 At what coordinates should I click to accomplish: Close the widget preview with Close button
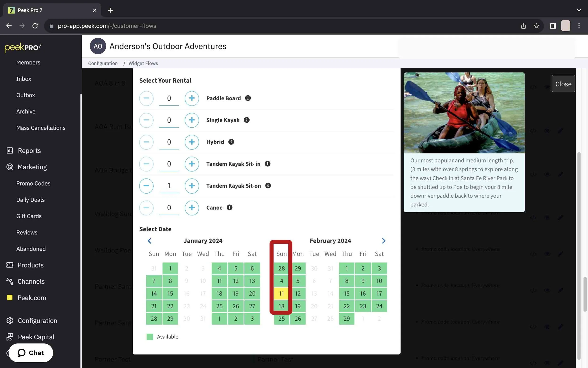pos(563,84)
